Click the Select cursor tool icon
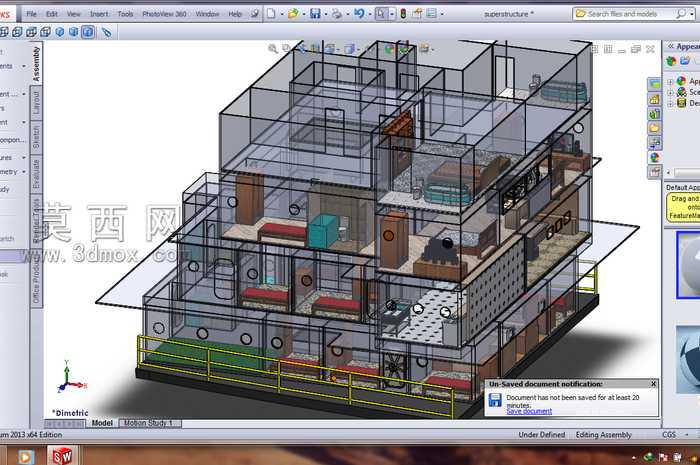 (x=381, y=14)
